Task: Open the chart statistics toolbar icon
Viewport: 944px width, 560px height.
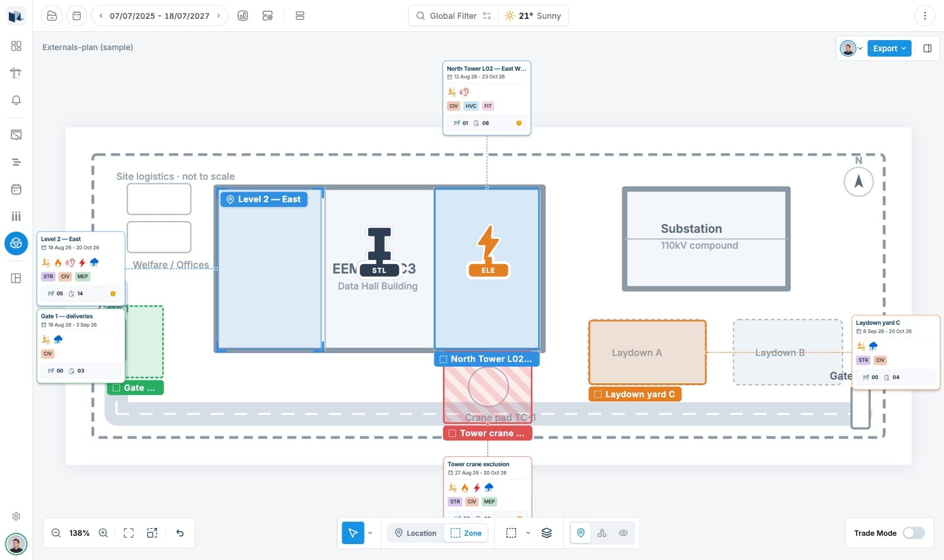Action: 242,16
